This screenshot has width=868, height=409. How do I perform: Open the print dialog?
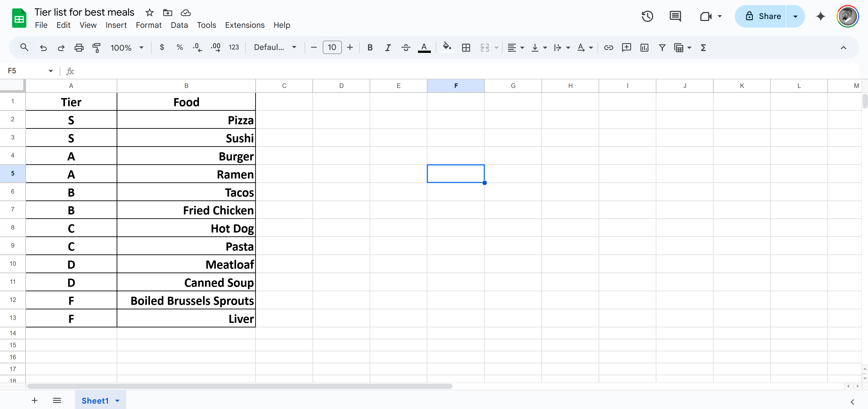coord(79,47)
